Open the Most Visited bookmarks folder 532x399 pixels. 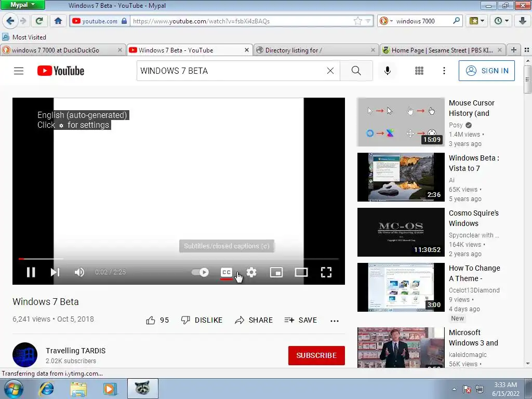(24, 37)
